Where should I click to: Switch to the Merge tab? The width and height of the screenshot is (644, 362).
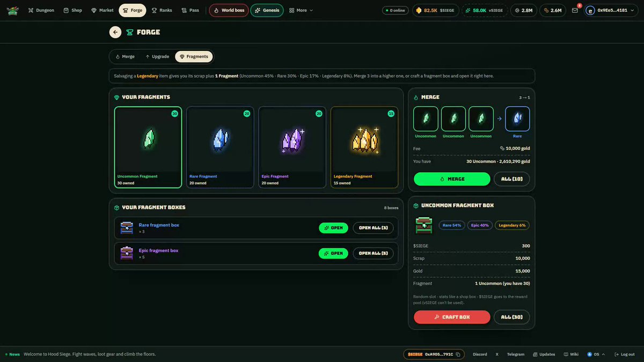click(x=125, y=56)
